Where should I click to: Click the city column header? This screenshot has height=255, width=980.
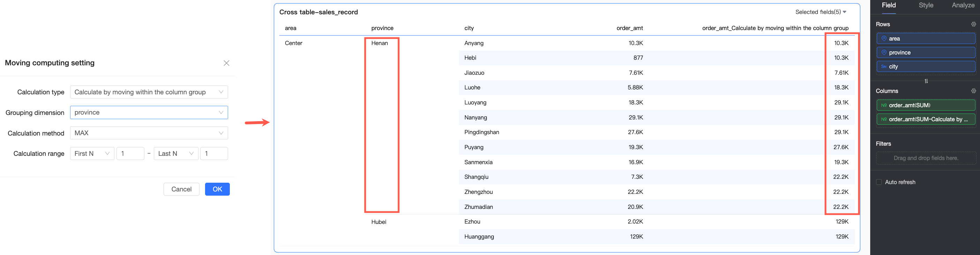tap(469, 28)
